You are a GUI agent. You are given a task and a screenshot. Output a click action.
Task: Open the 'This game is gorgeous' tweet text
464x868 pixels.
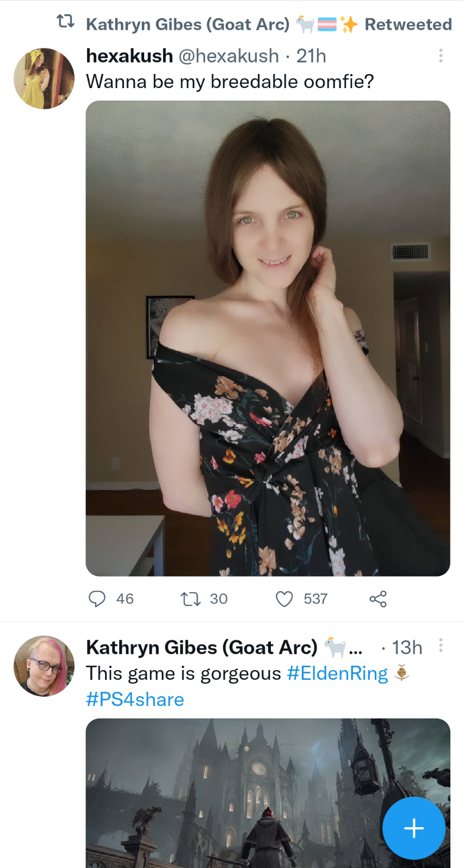point(183,673)
